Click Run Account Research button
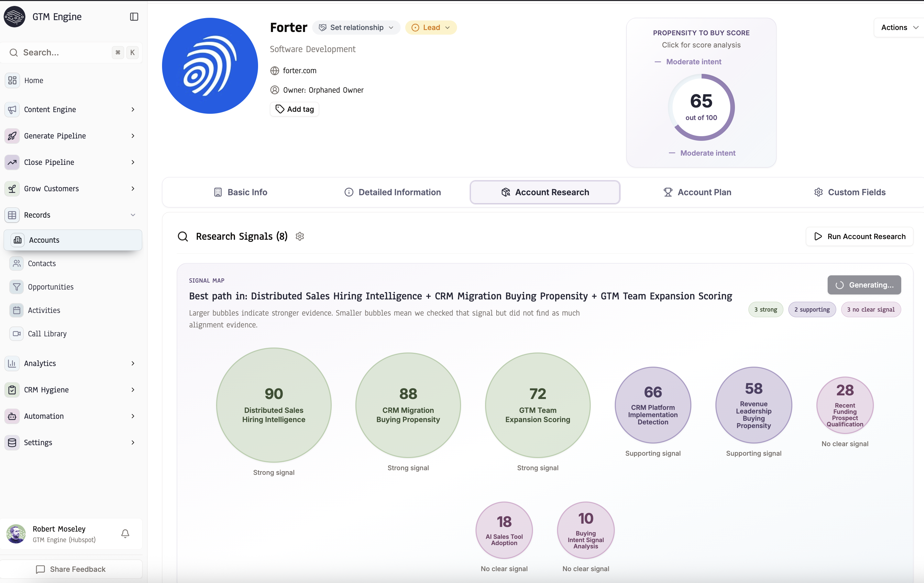924x583 pixels. tap(860, 236)
